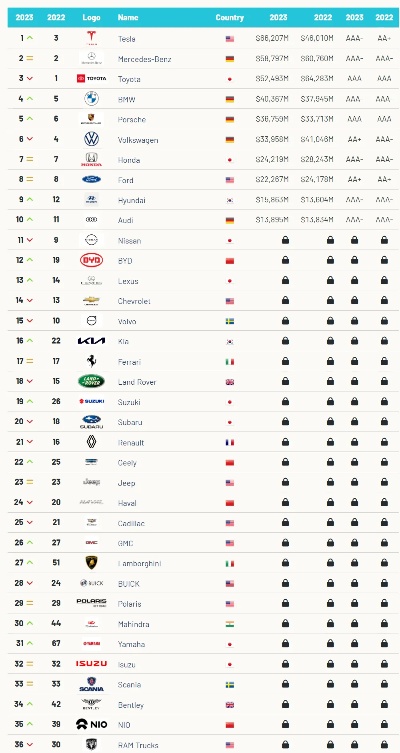Image resolution: width=400 pixels, height=753 pixels.
Task: Click the Lamborghini shield logo
Action: [x=91, y=563]
